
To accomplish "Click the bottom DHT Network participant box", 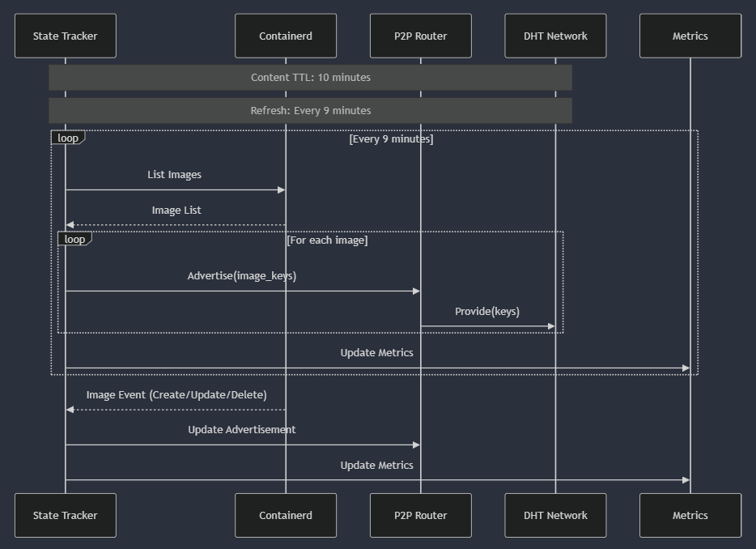I will tap(555, 515).
